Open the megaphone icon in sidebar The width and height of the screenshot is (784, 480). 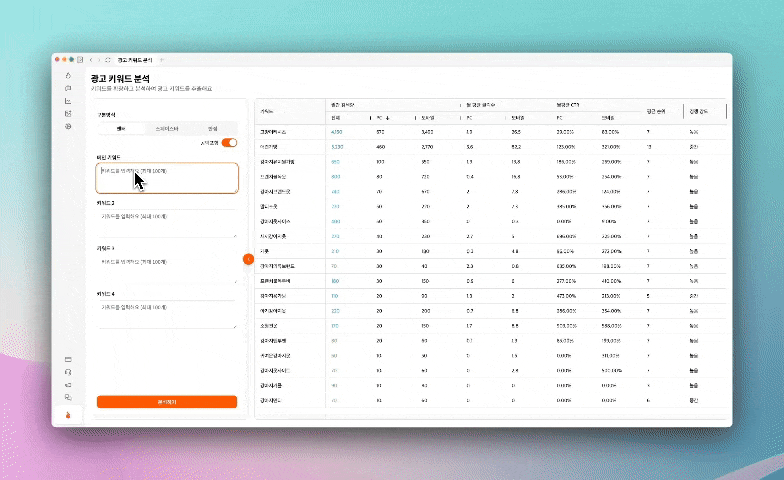[68, 385]
